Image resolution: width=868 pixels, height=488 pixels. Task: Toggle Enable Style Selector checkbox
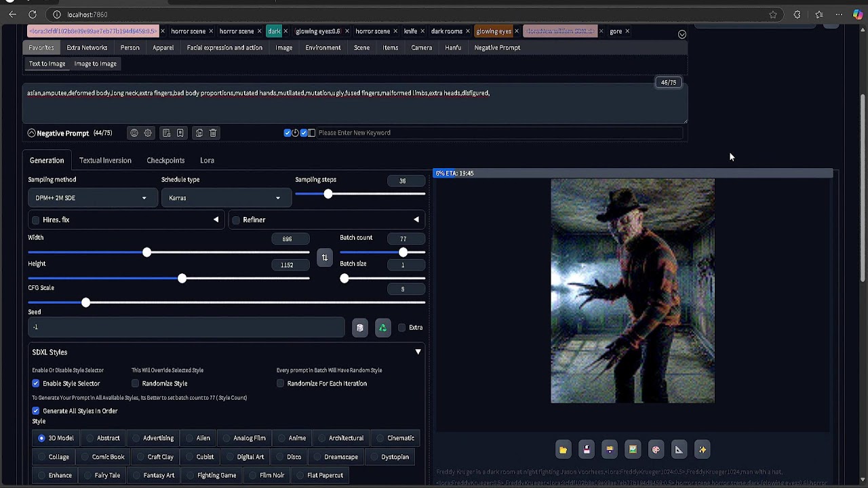(36, 384)
